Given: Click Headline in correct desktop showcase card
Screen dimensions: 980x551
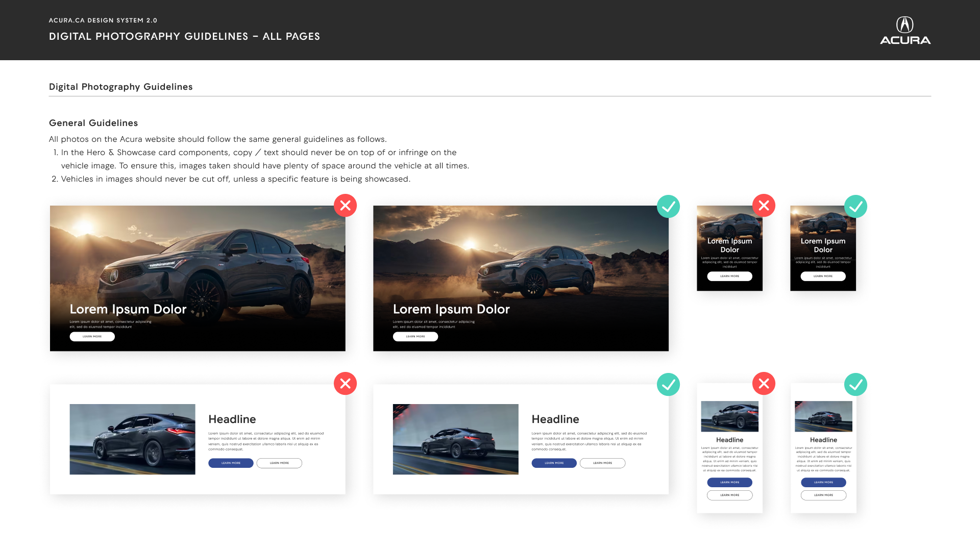Looking at the screenshot, I should (x=555, y=419).
